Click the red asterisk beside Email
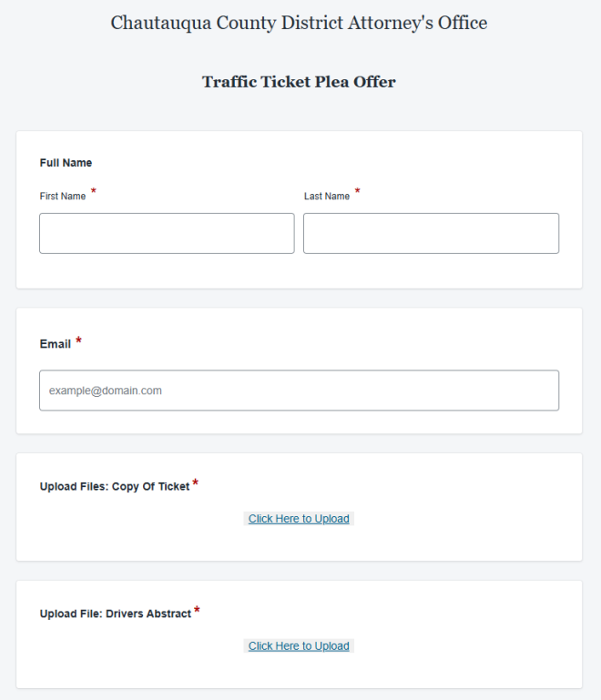 coord(78,340)
